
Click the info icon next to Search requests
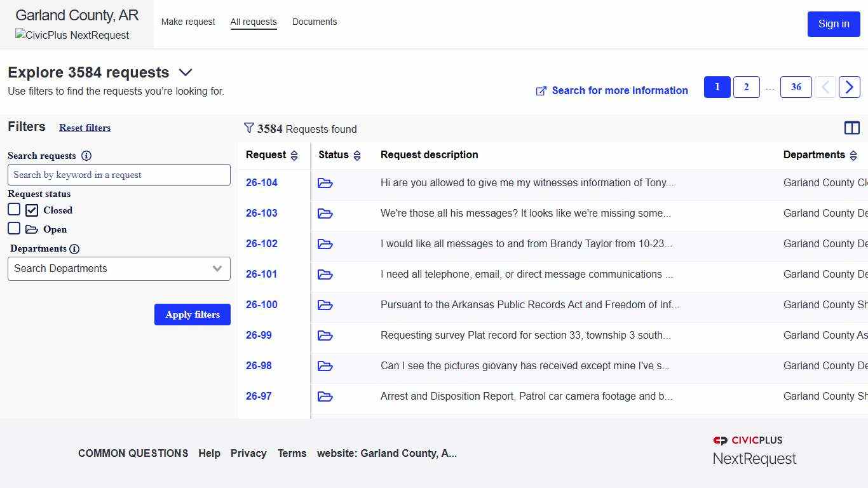(x=86, y=156)
